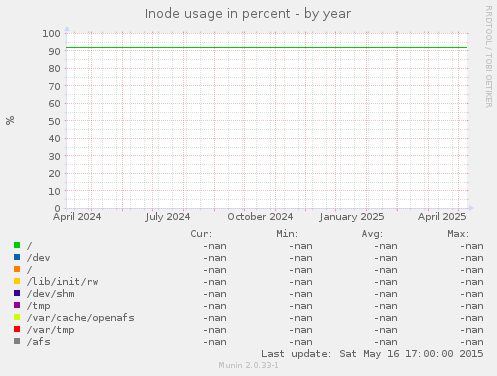Click the purple /tmp legend swatch

pyautogui.click(x=17, y=305)
